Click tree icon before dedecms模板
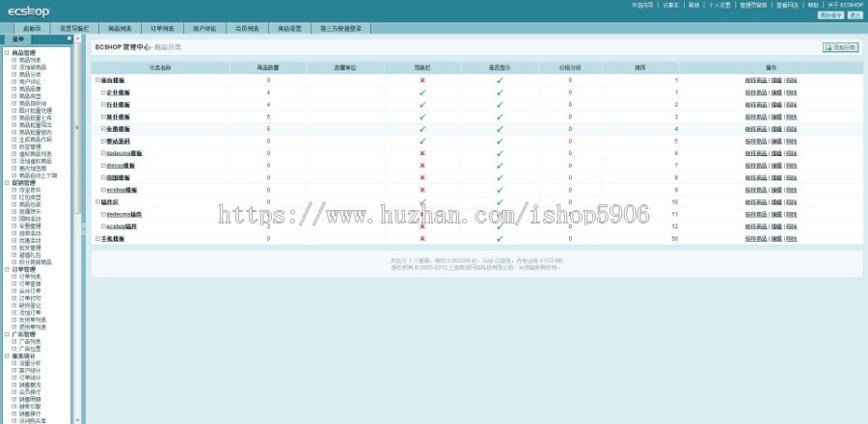This screenshot has width=868, height=424. (103, 153)
